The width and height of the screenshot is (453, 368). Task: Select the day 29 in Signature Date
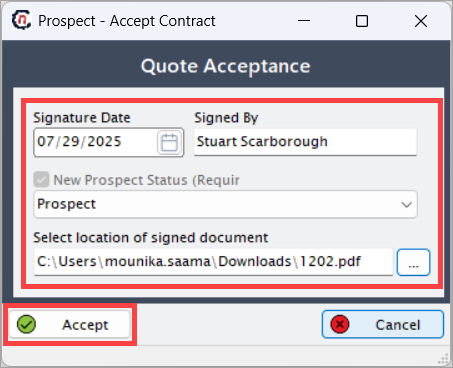(x=71, y=142)
